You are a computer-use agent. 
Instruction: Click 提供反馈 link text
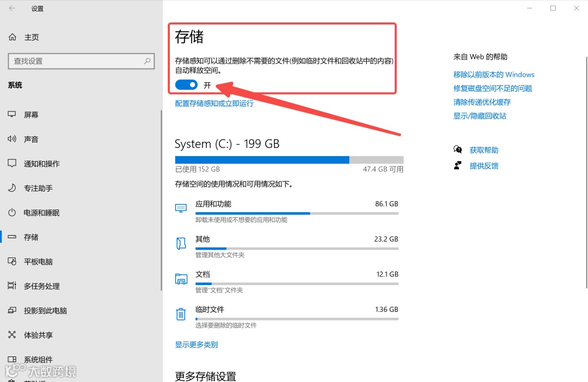(x=484, y=165)
